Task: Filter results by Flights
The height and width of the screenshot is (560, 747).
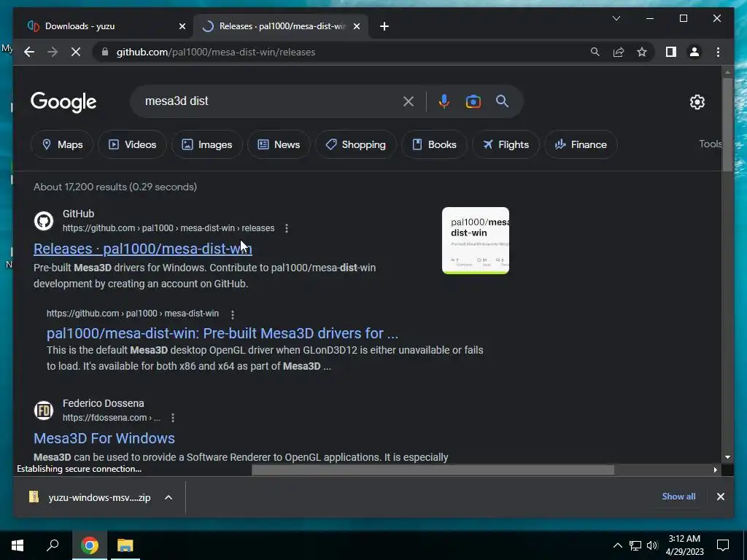Action: (506, 144)
